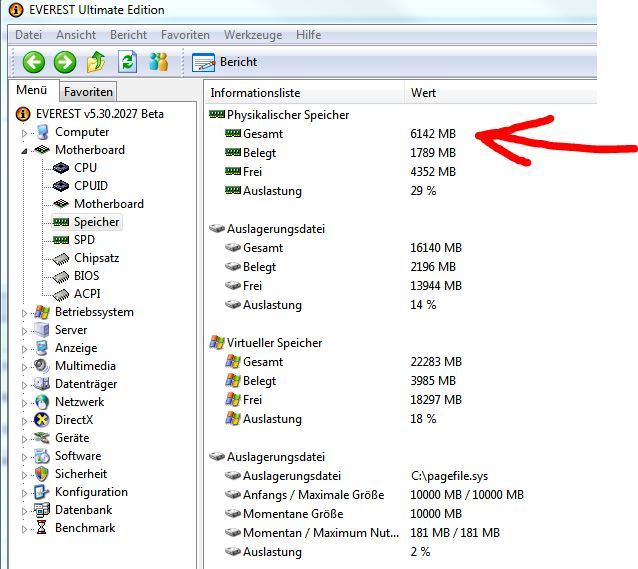The width and height of the screenshot is (638, 569).
Task: Select the Physikalischer Speicher group heading
Action: click(288, 115)
